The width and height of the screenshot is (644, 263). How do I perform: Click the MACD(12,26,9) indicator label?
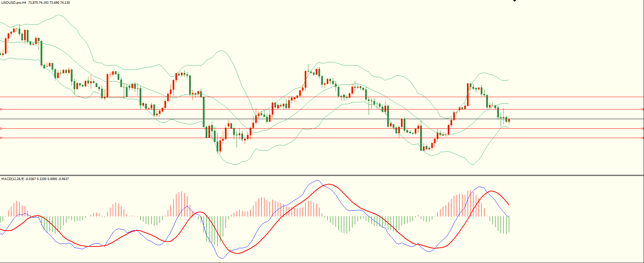[x=13, y=179]
